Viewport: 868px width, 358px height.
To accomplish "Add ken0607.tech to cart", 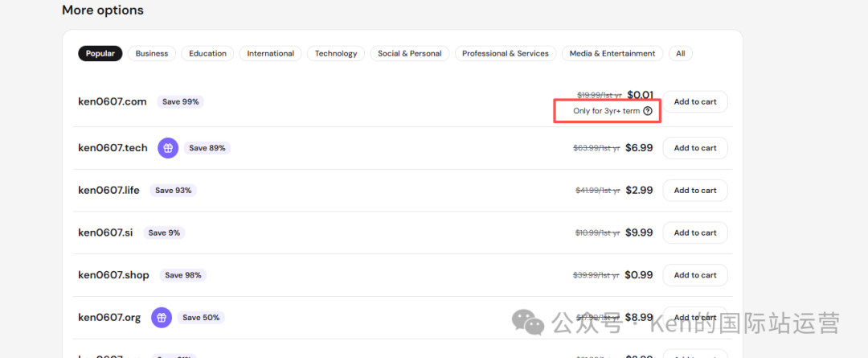I will point(695,148).
